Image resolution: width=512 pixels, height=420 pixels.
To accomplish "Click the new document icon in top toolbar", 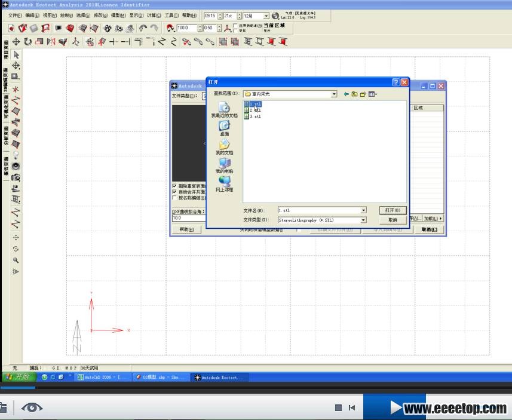I will [11, 28].
